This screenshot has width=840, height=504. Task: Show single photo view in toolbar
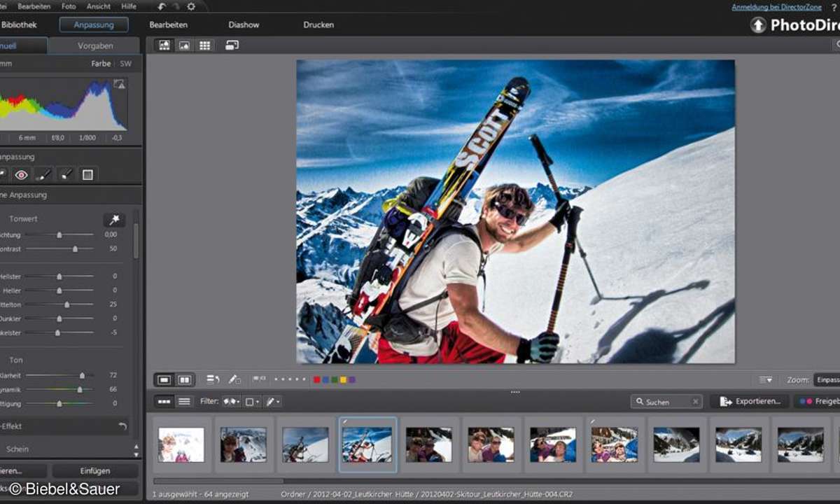click(164, 379)
